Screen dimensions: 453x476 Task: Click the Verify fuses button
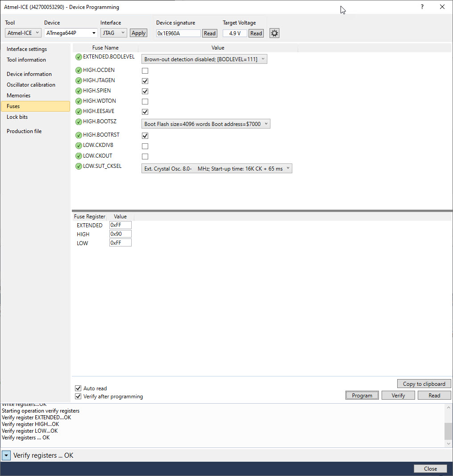pyautogui.click(x=398, y=395)
